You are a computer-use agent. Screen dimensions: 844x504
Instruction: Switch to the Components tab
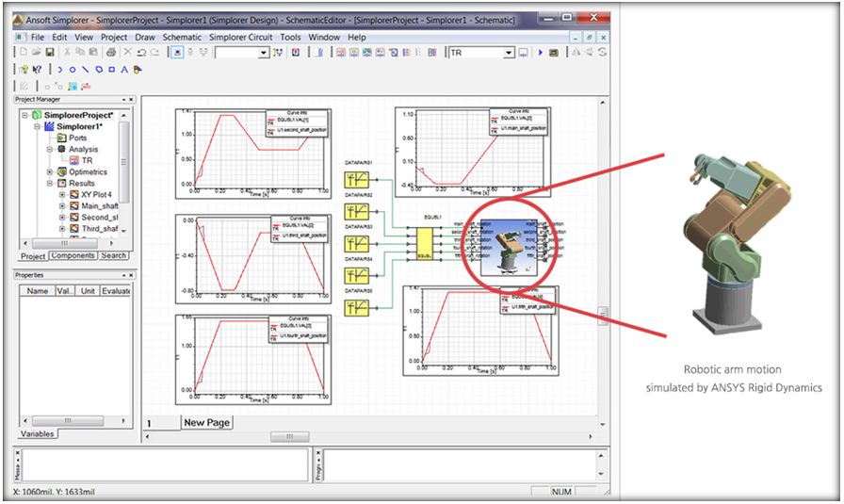point(73,256)
